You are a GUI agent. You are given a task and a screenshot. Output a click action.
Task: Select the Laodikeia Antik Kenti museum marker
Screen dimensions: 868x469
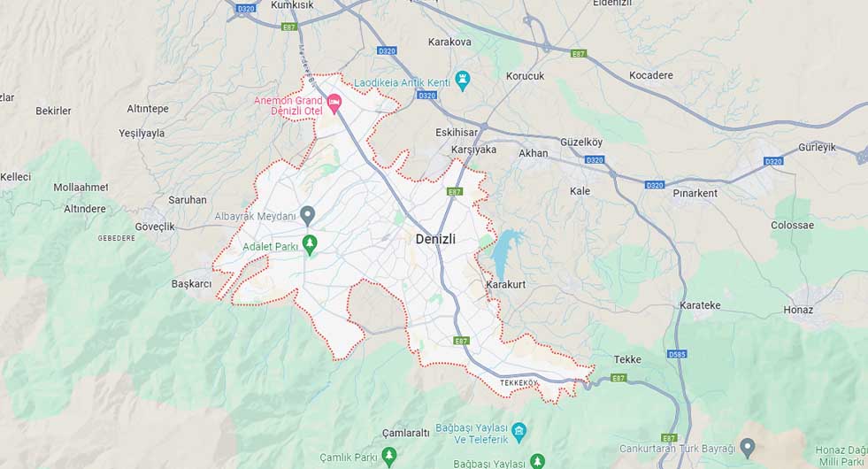[462, 81]
